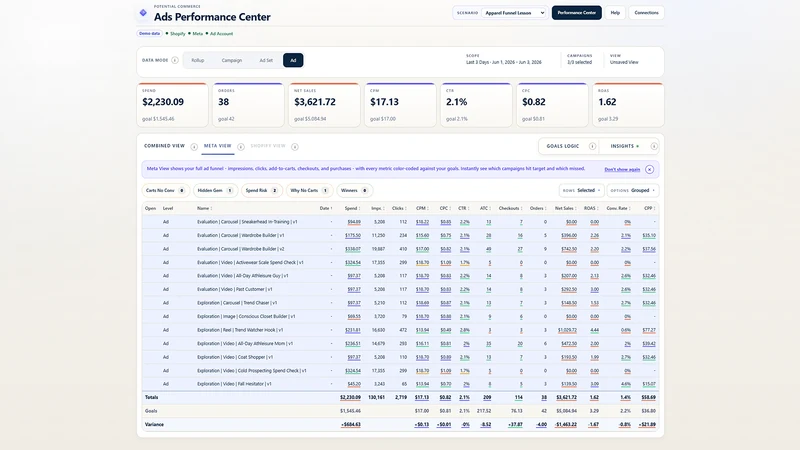800x450 pixels.
Task: Switch data mode to Ad Set
Action: click(266, 60)
